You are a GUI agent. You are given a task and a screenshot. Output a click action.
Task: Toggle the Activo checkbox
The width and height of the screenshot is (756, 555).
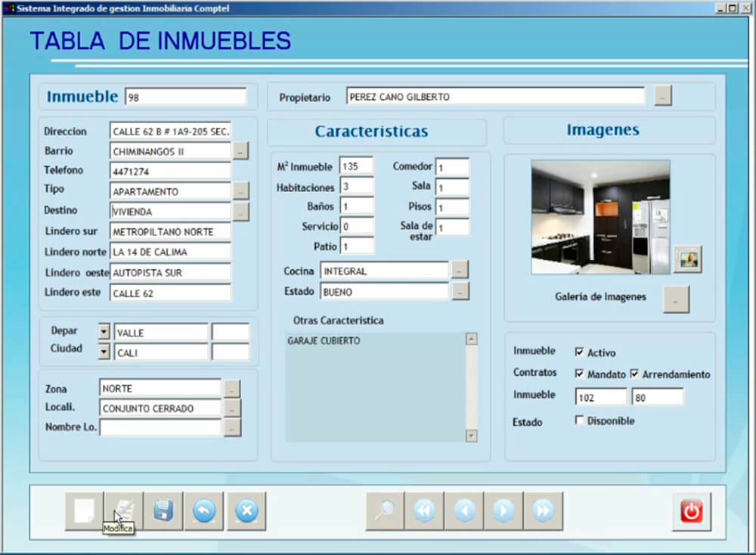tap(580, 352)
